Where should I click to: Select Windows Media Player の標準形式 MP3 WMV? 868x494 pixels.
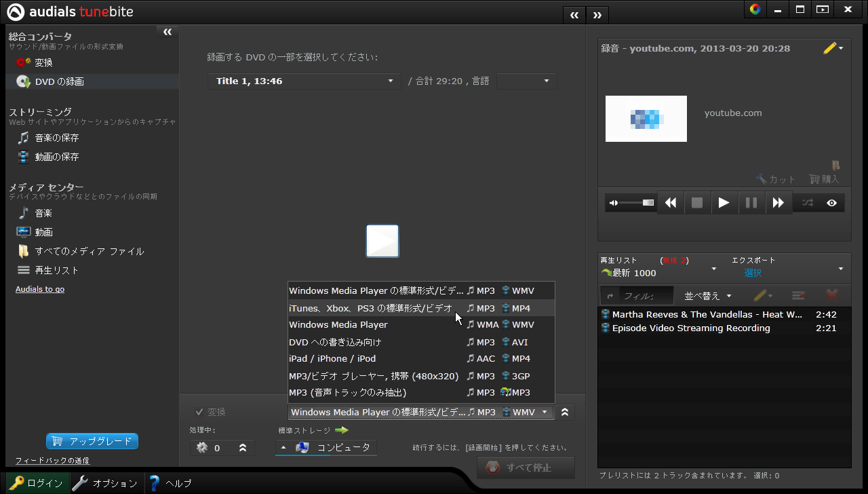coord(421,290)
